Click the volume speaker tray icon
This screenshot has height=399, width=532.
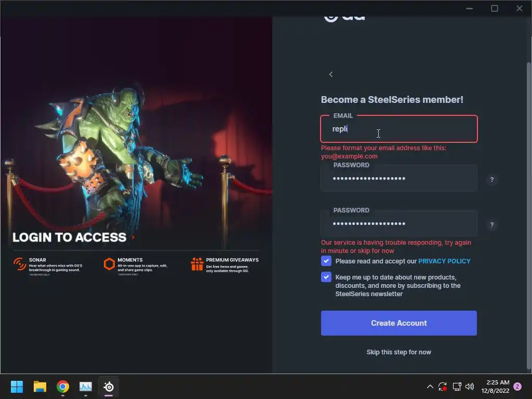[x=470, y=387]
